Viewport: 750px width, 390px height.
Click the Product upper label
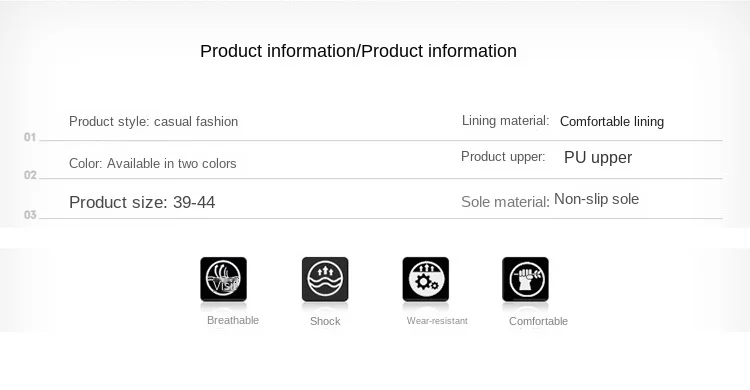pos(503,156)
